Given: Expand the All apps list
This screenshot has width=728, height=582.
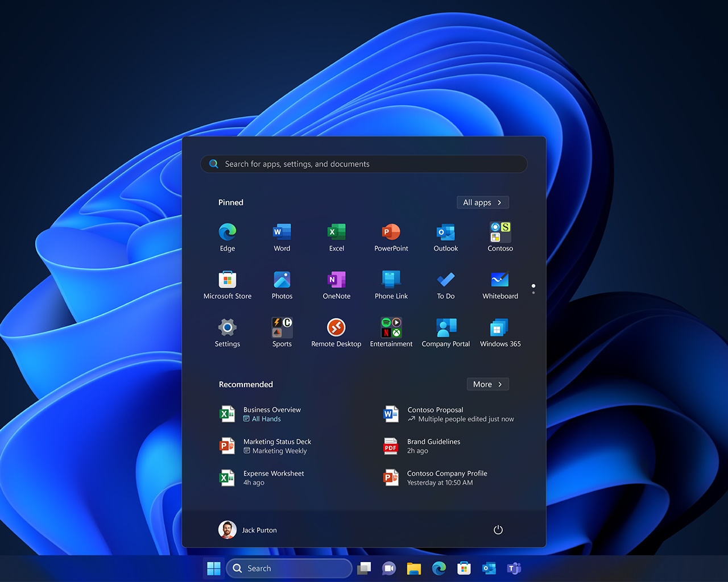Looking at the screenshot, I should point(483,202).
